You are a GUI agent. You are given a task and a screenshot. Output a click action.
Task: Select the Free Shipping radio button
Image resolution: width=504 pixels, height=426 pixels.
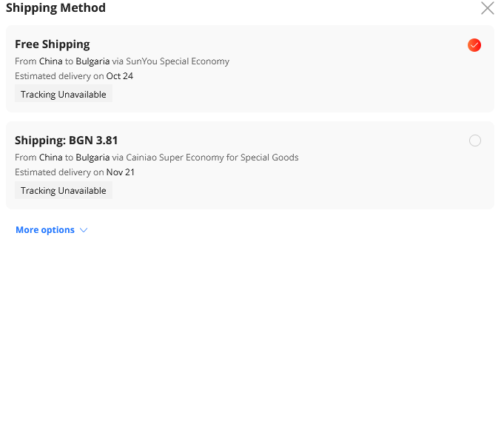click(474, 45)
